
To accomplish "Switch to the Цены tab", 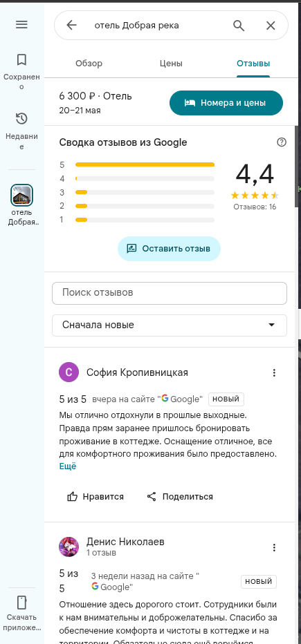I will 171,64.
